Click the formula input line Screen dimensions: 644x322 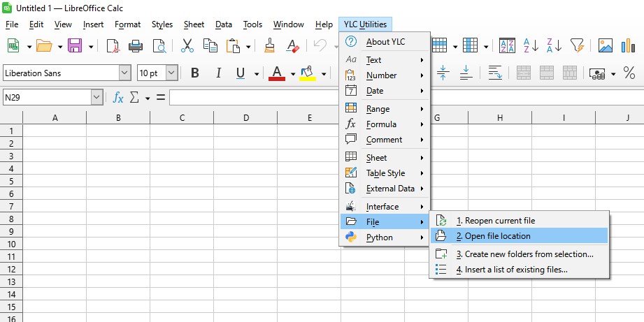[253, 97]
